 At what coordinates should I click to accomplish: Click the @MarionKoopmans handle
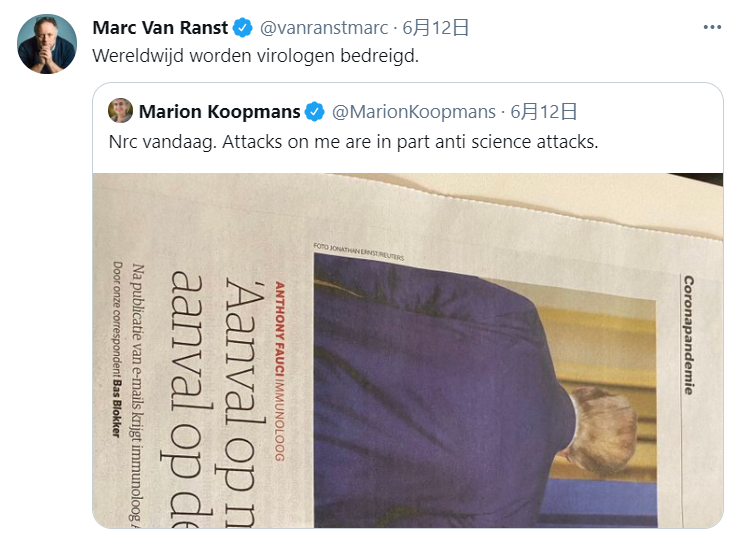414,112
